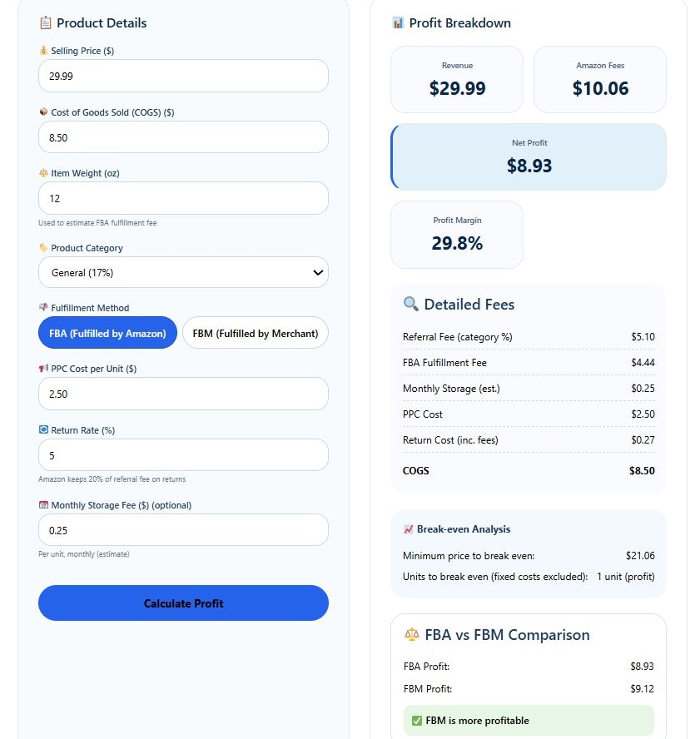Click the recycle icon next to Return Rate
Viewport: 700px width, 739px height.
[44, 430]
